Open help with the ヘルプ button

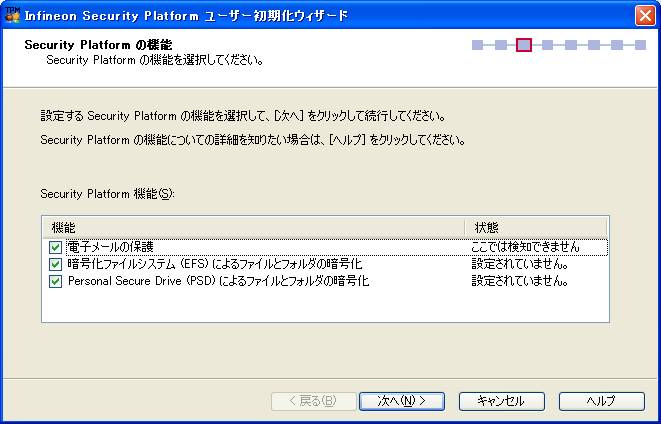tap(602, 401)
